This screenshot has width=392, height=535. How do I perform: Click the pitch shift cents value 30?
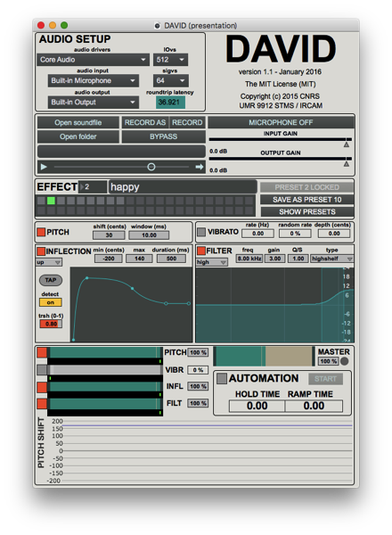109,235
